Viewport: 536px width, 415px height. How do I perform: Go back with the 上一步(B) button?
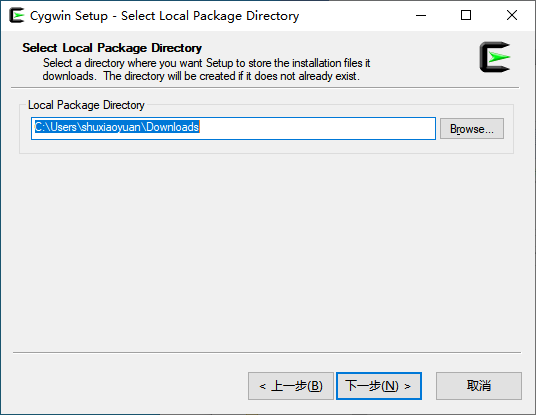click(291, 386)
